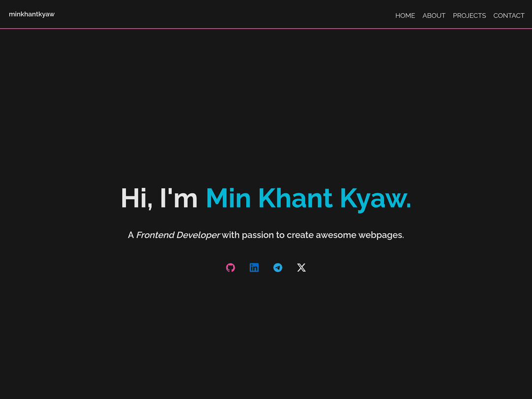Viewport: 532px width, 399px height.
Task: Jump to the CONTACT section
Action: (508, 16)
